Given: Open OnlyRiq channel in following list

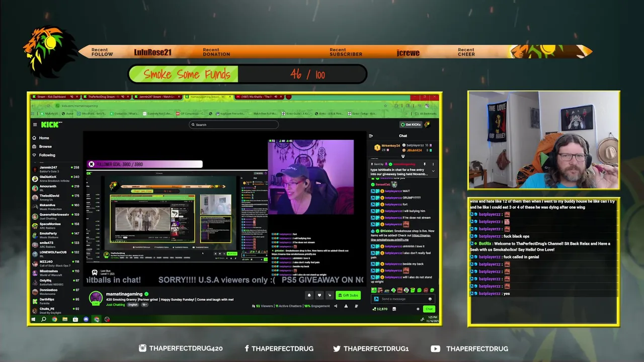Looking at the screenshot, I should 55,282.
